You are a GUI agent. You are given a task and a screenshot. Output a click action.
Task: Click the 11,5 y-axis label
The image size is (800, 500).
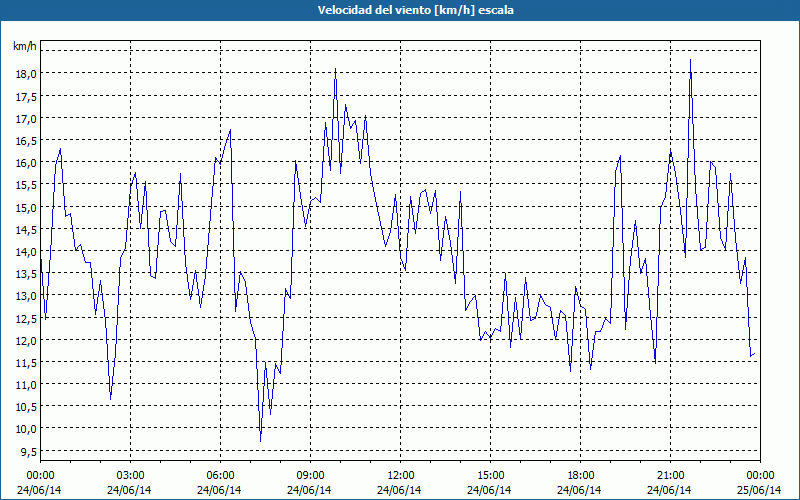pyautogui.click(x=27, y=362)
